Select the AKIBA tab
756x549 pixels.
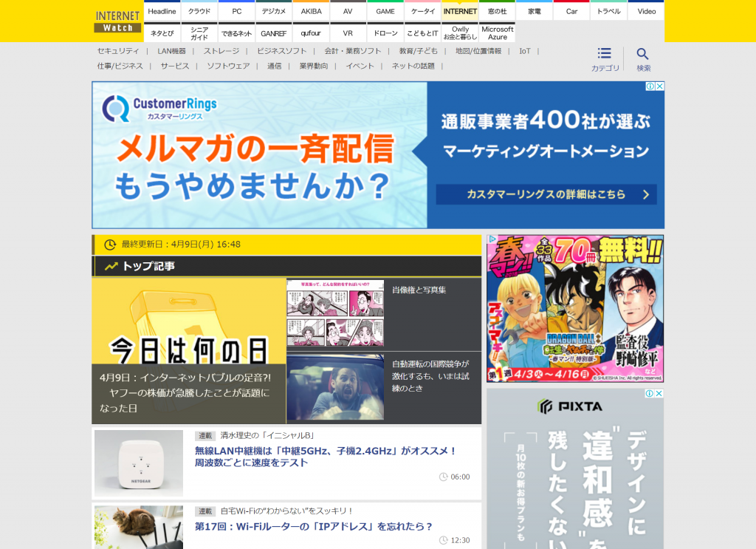pos(311,10)
